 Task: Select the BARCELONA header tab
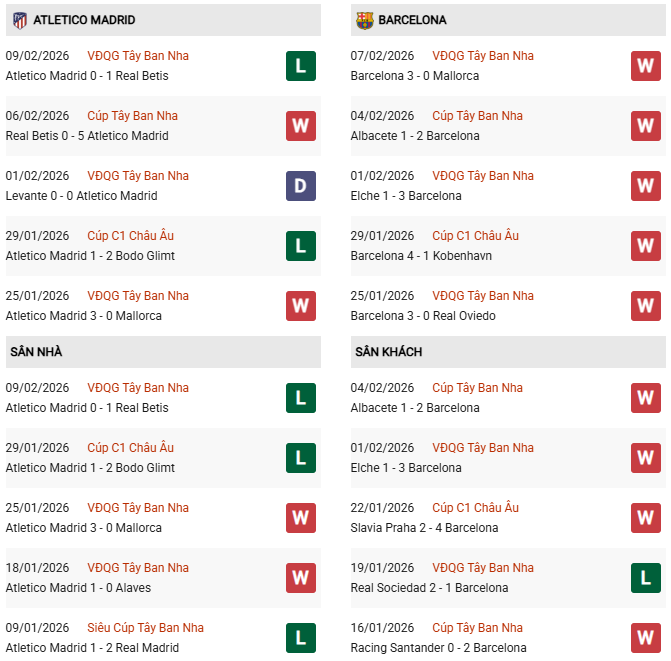412,20
